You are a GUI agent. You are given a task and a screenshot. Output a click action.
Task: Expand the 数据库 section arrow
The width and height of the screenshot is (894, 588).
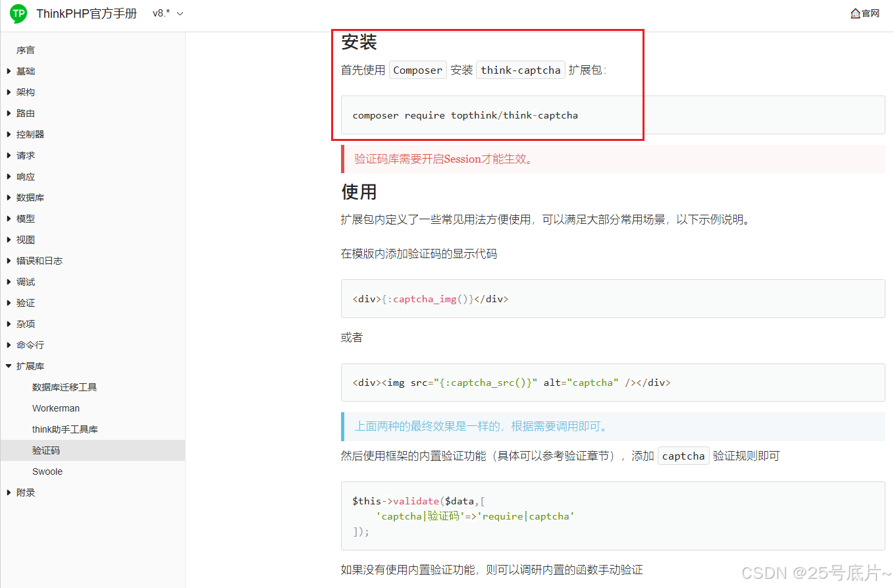tap(9, 198)
